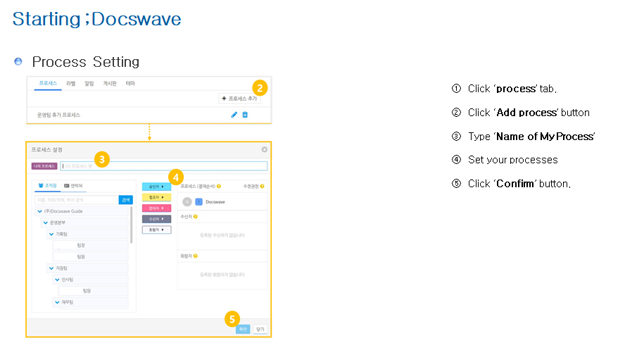
Task: Click the Docswave approver name in the process list
Action: pos(215,202)
